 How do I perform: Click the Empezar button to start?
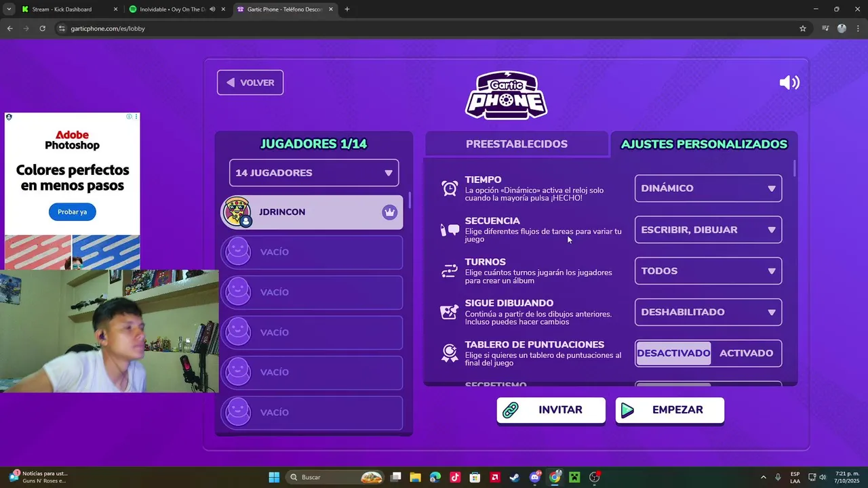coord(670,410)
